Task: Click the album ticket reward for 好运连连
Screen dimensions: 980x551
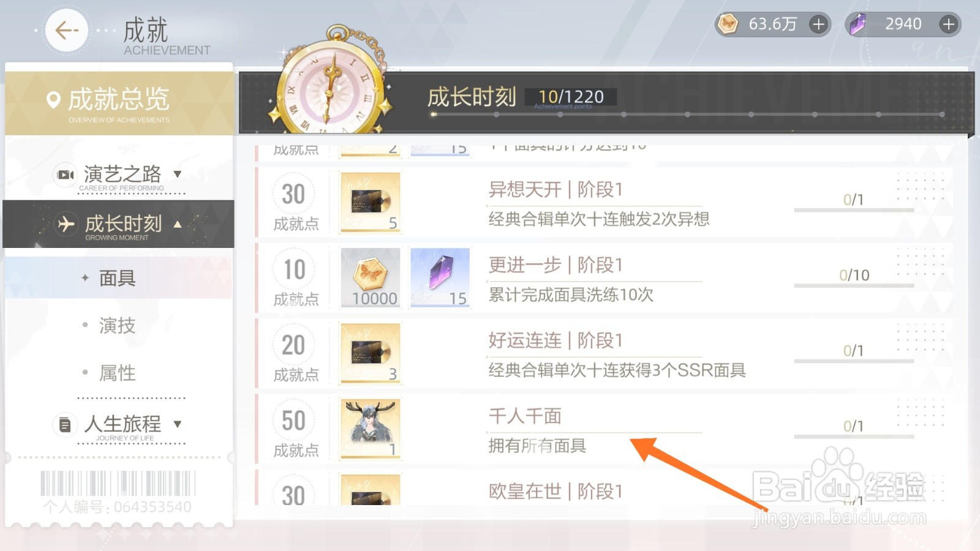Action: pyautogui.click(x=371, y=353)
